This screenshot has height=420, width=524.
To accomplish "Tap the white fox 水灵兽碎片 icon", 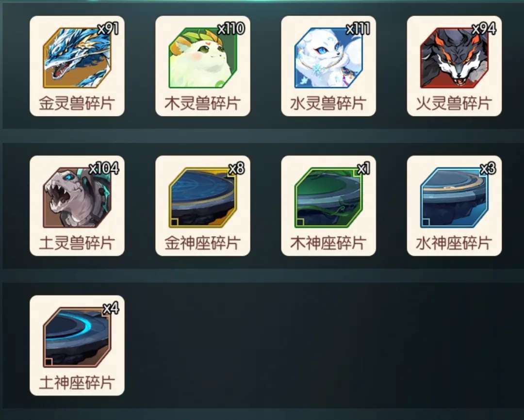I will click(x=328, y=58).
